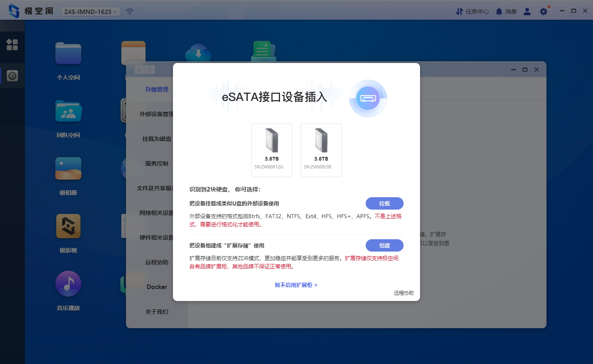The image size is (593, 364).
Task: Launch the 极影视 video app
Action: [x=68, y=226]
